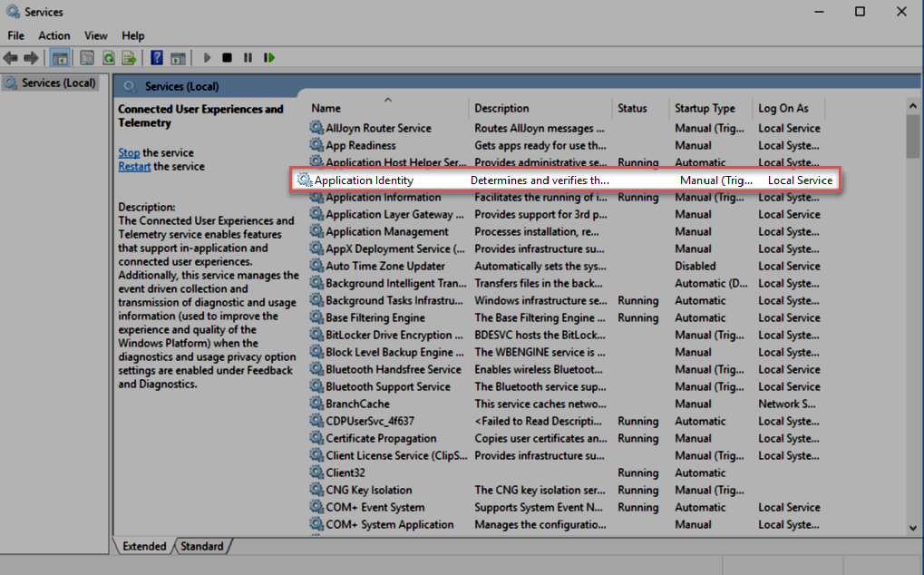Screen dimensions: 924x575
Task: Click the Forward arrow in toolbar
Action: [x=31, y=58]
